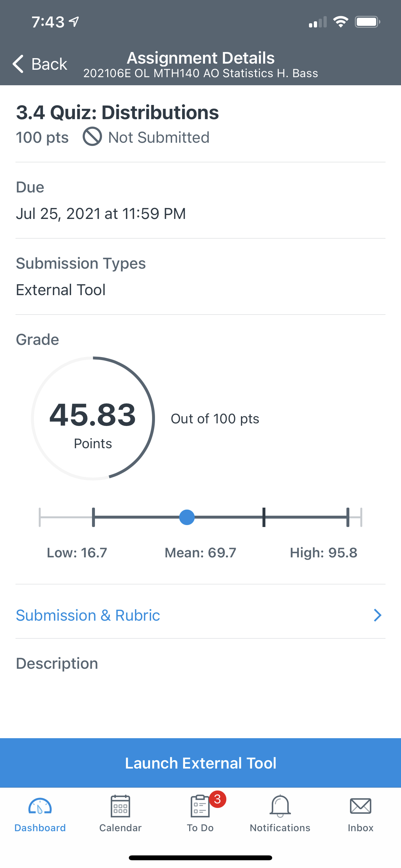Tap the battery indicator in status bar
This screenshot has height=868, width=401.
(368, 22)
